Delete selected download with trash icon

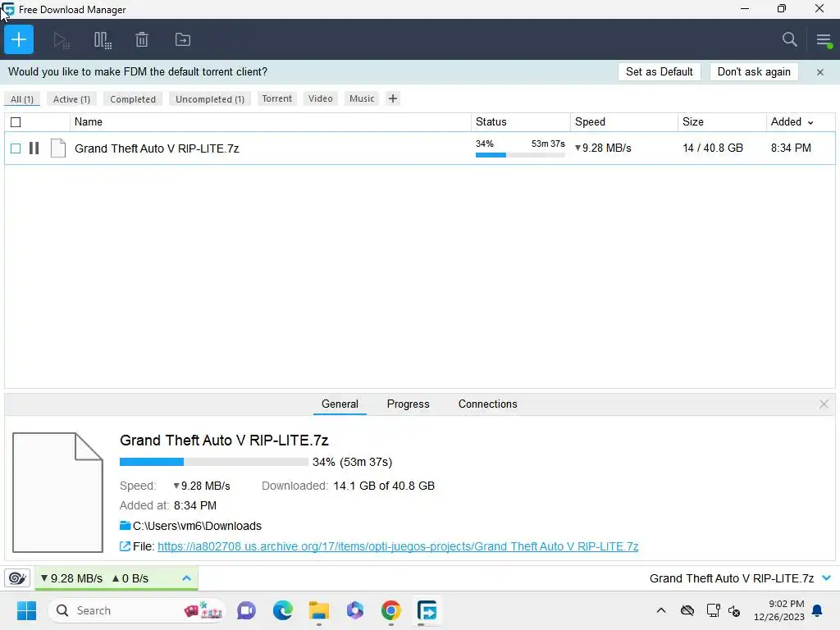click(x=141, y=39)
